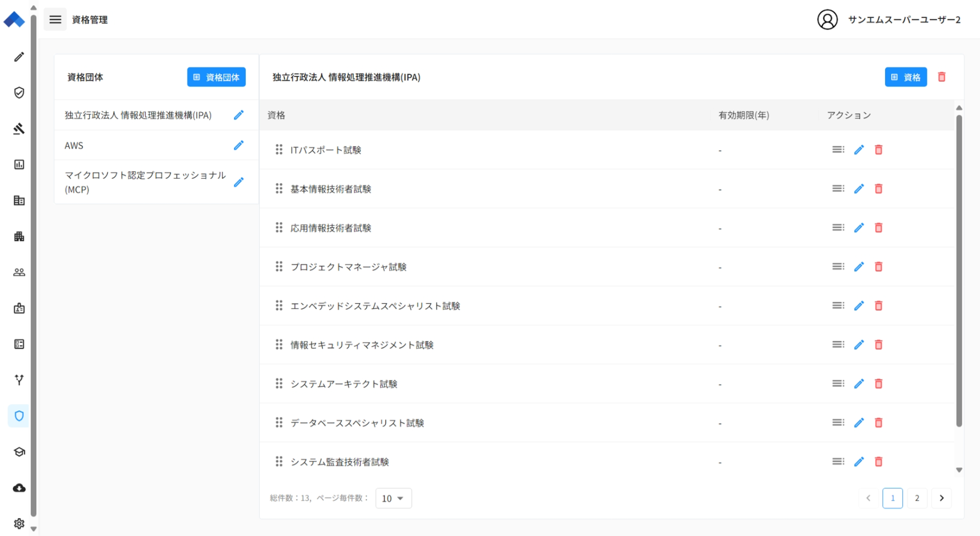Edit the 応用情報技術者試験 row
This screenshot has width=980, height=536.
[859, 228]
